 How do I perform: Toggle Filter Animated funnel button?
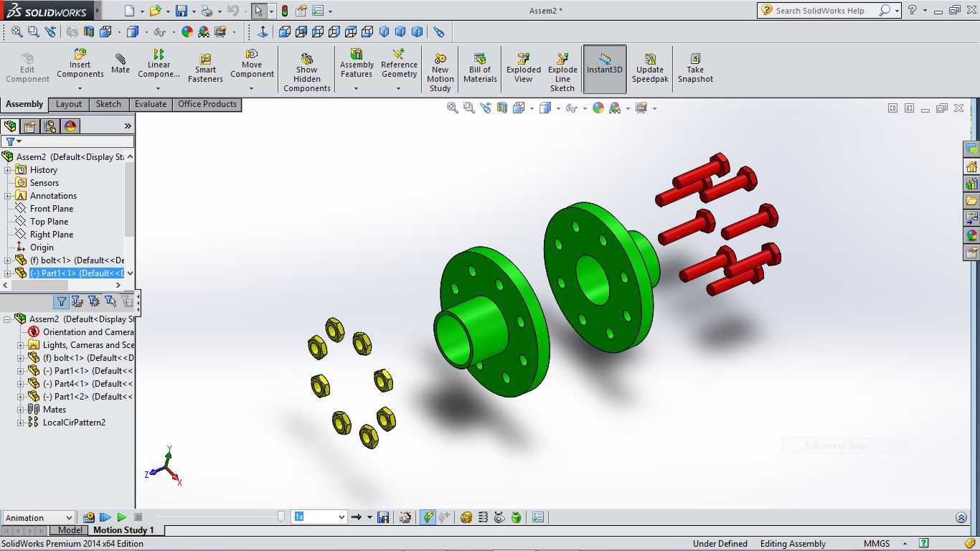[x=77, y=302]
